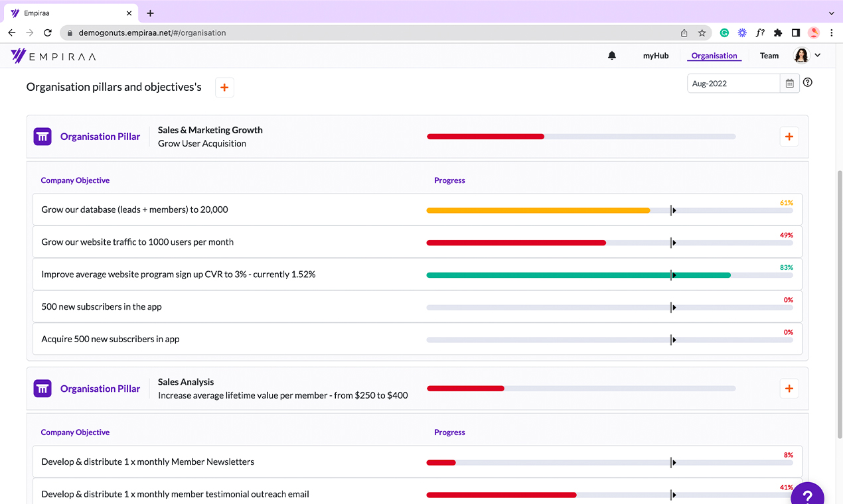Screen dimensions: 843x504
Task: Open 'Grow our database' objective row
Action: [135, 210]
